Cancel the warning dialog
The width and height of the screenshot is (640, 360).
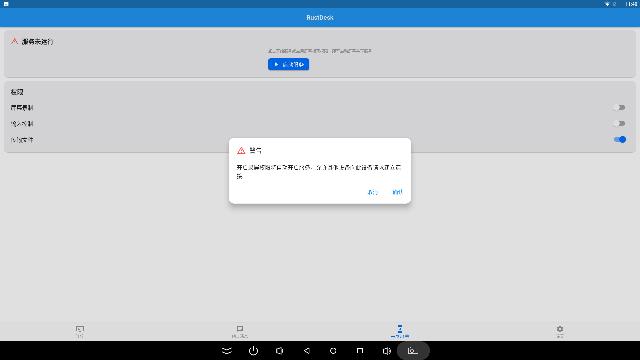373,192
